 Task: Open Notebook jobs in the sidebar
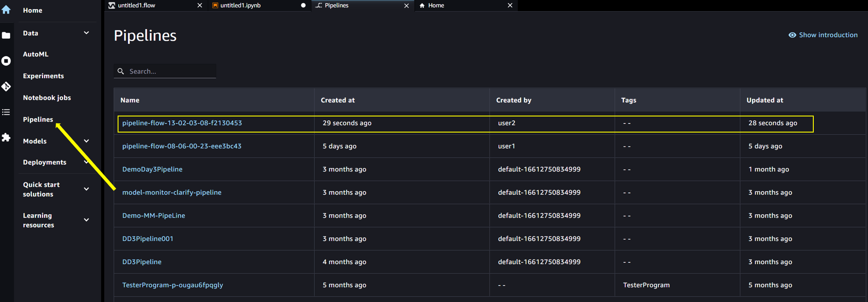coord(47,98)
